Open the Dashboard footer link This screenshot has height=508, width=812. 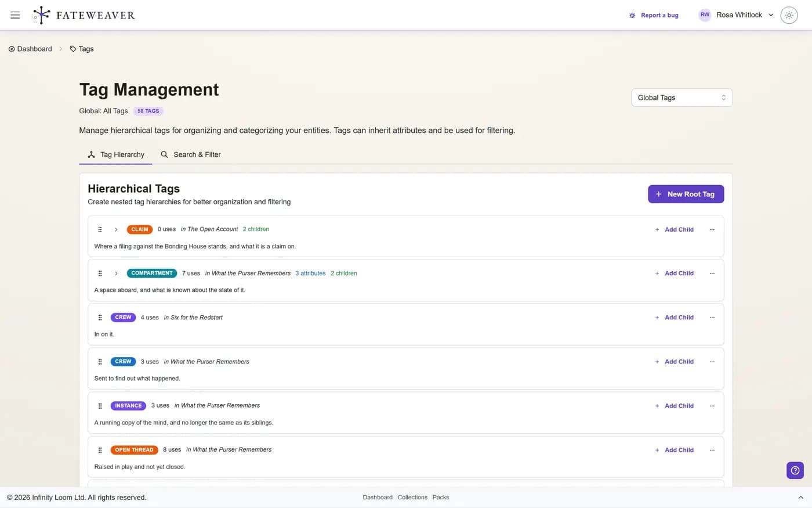[378, 498]
